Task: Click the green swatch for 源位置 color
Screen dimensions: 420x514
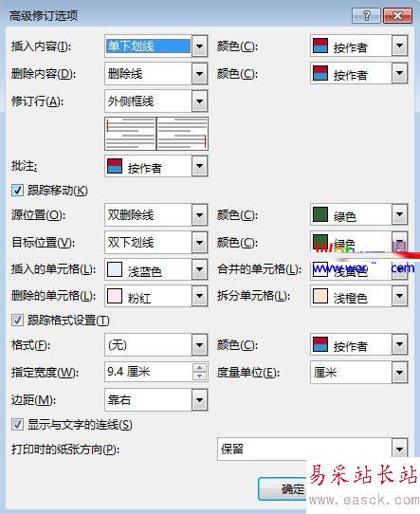Action: 320,214
